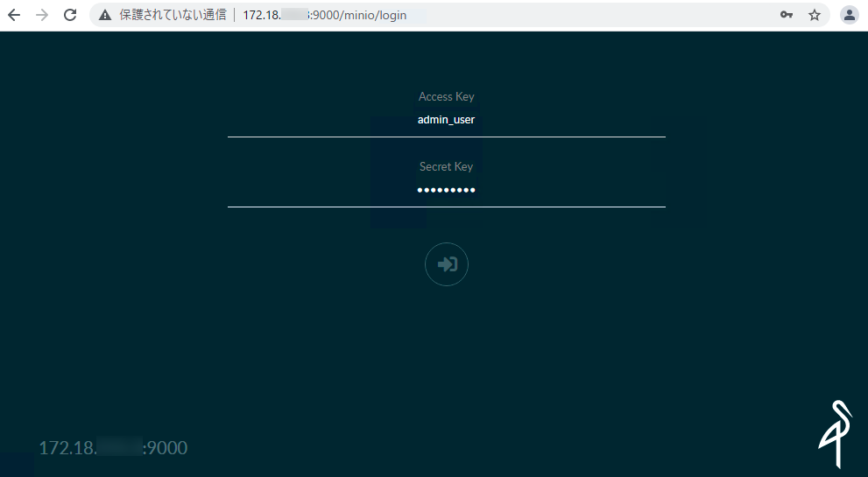The width and height of the screenshot is (868, 477).
Task: Click the saved passwords key icon
Action: point(787,15)
